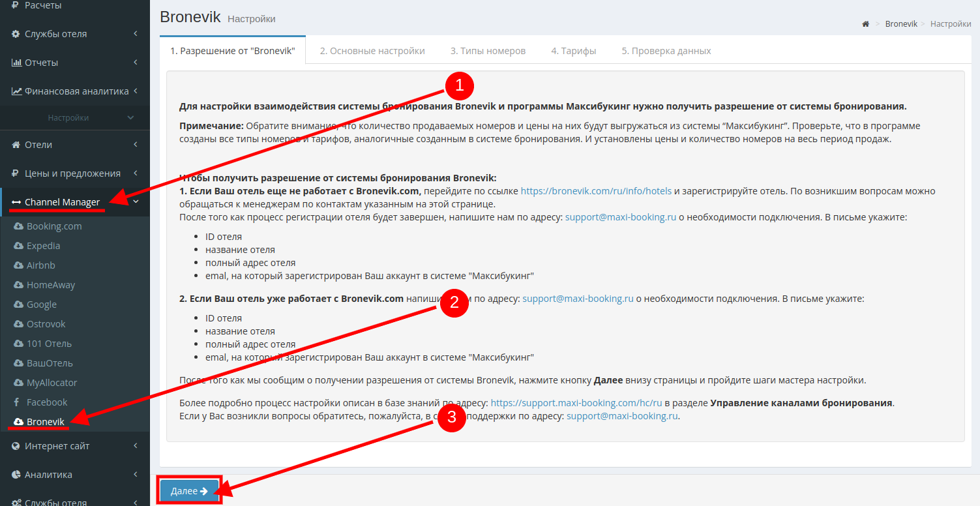Click the gear icon beside the upper Службы отеля
This screenshot has height=506, width=980.
point(16,34)
